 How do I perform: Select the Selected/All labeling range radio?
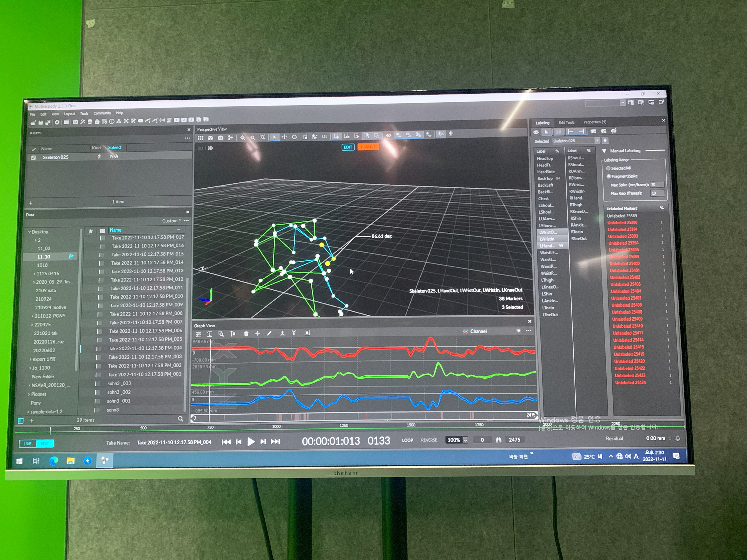tap(608, 168)
